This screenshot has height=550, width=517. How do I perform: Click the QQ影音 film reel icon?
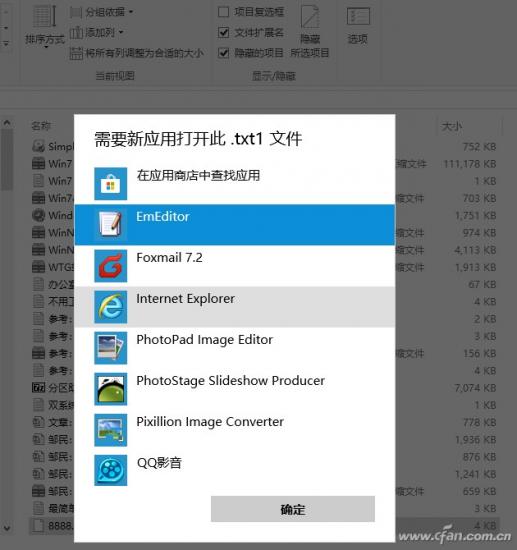point(110,470)
